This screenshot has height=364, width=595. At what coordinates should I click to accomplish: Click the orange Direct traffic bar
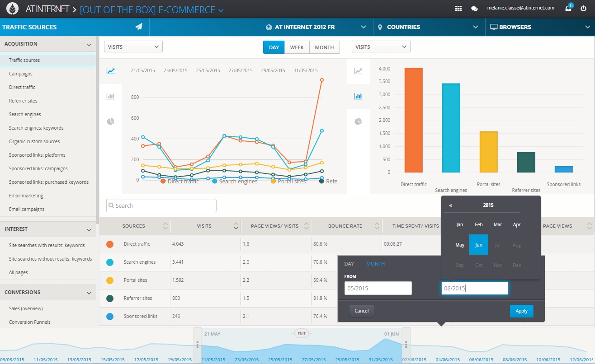point(414,120)
